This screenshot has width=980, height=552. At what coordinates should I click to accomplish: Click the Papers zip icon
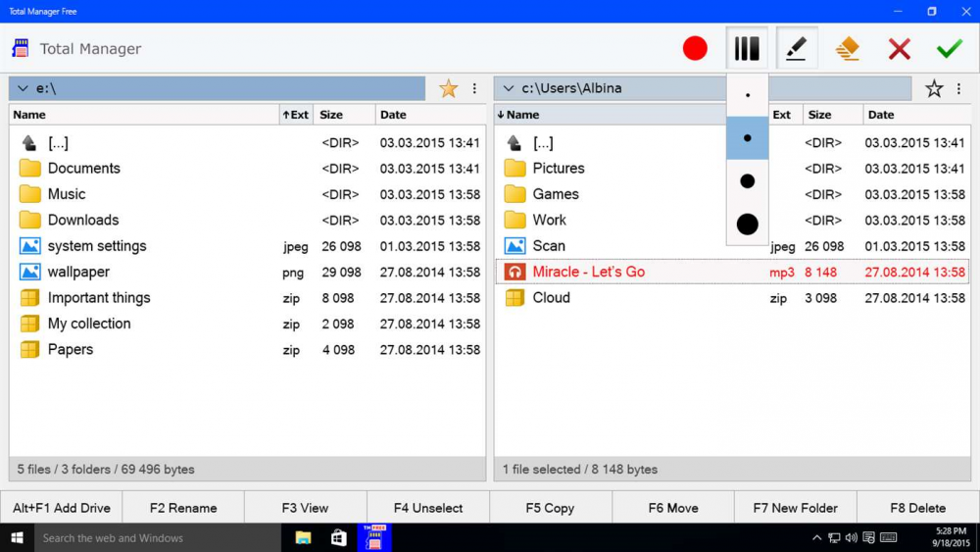click(x=29, y=349)
